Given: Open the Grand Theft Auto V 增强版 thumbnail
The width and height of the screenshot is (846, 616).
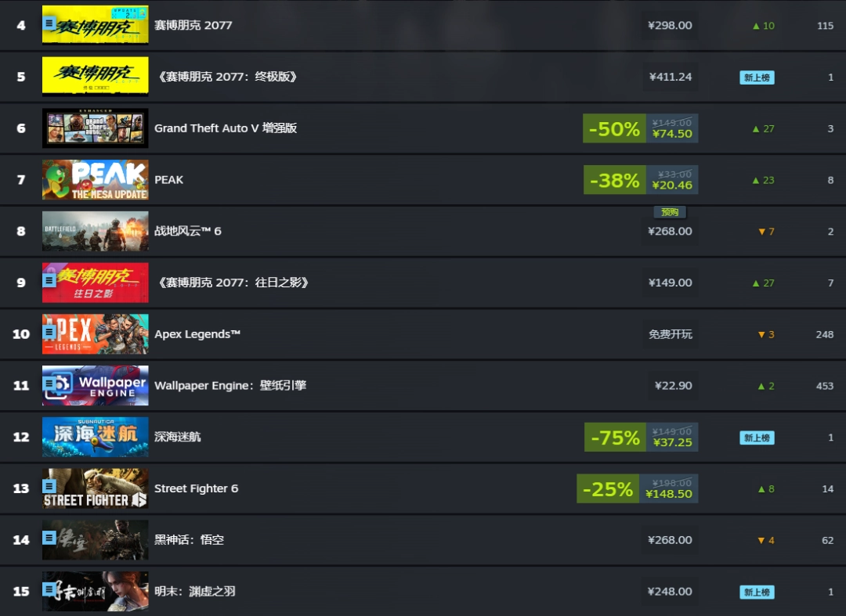Looking at the screenshot, I should pyautogui.click(x=96, y=128).
